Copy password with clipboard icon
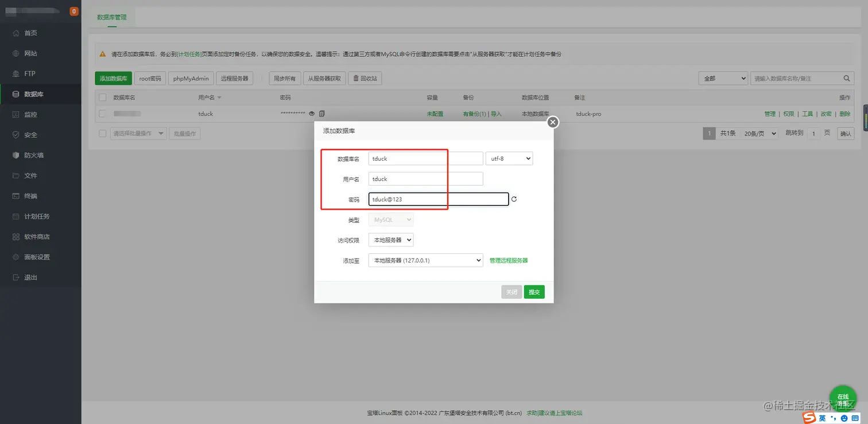 point(322,114)
